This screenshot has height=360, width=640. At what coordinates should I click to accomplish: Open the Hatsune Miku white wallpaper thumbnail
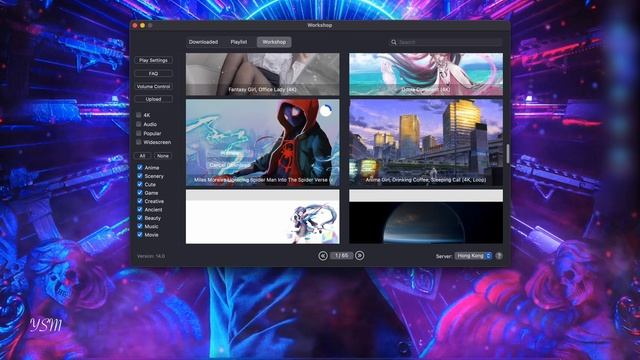point(262,217)
